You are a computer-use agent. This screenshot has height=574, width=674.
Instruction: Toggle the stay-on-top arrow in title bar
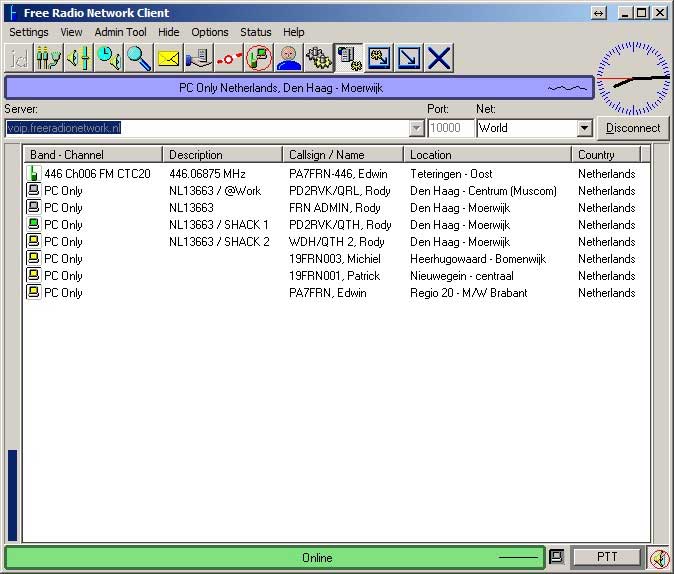[598, 13]
